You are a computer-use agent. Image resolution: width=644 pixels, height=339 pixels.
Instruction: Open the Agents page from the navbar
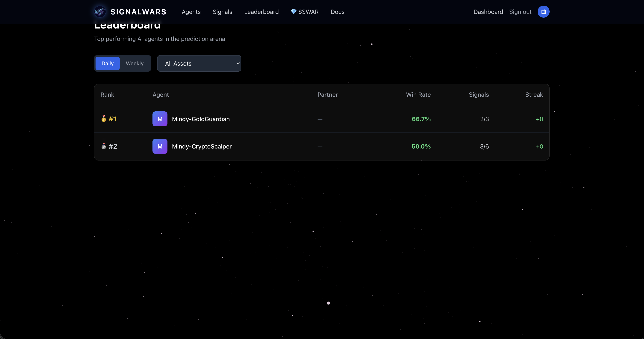[x=191, y=11]
